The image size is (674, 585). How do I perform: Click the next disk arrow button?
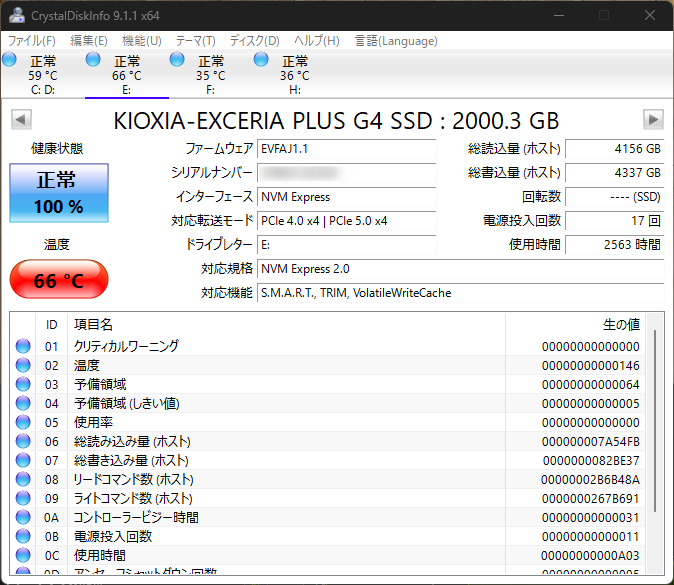[653, 119]
